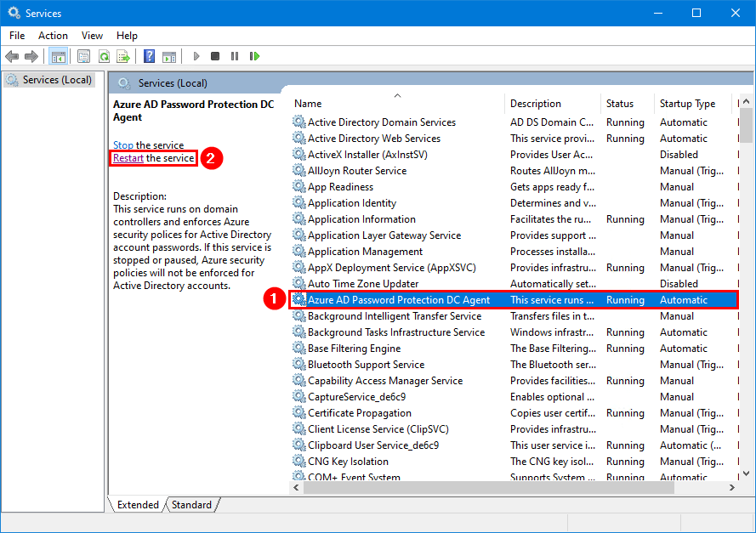Open the View menu
Viewport: 756px width, 533px height.
tap(92, 36)
